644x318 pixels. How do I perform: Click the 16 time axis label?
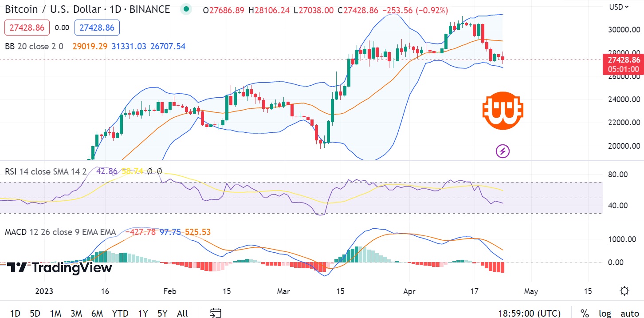106,291
